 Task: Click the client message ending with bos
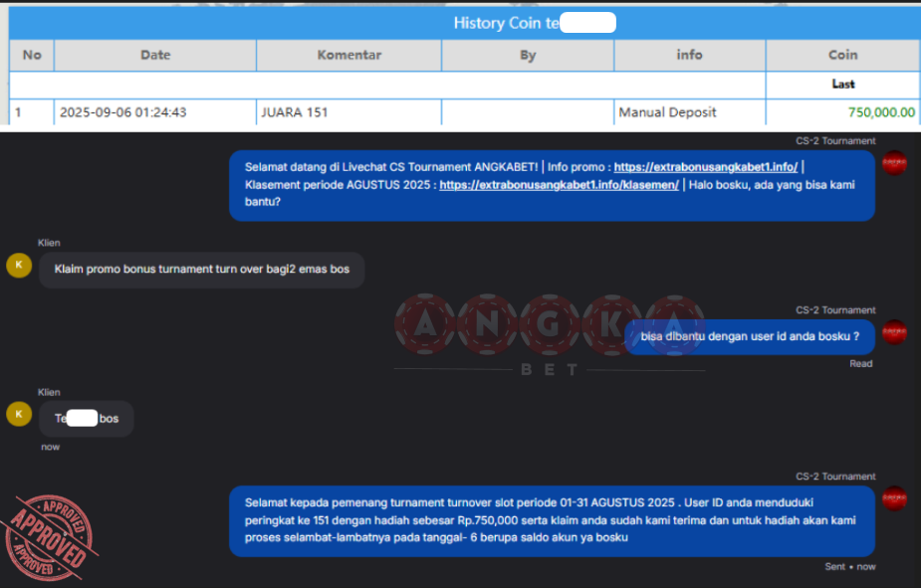click(87, 419)
